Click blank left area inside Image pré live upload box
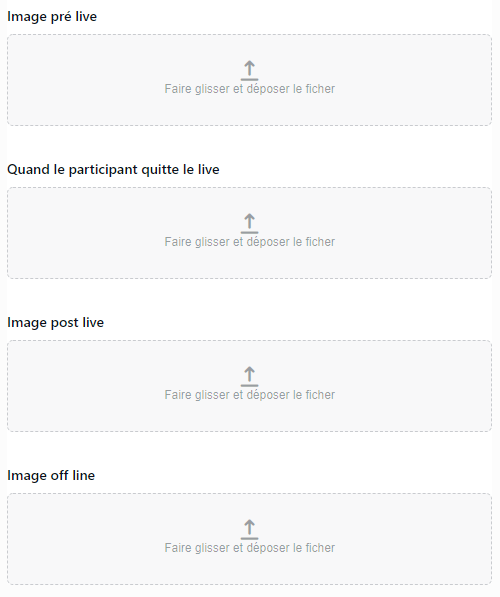This screenshot has width=500, height=597. coord(84,80)
